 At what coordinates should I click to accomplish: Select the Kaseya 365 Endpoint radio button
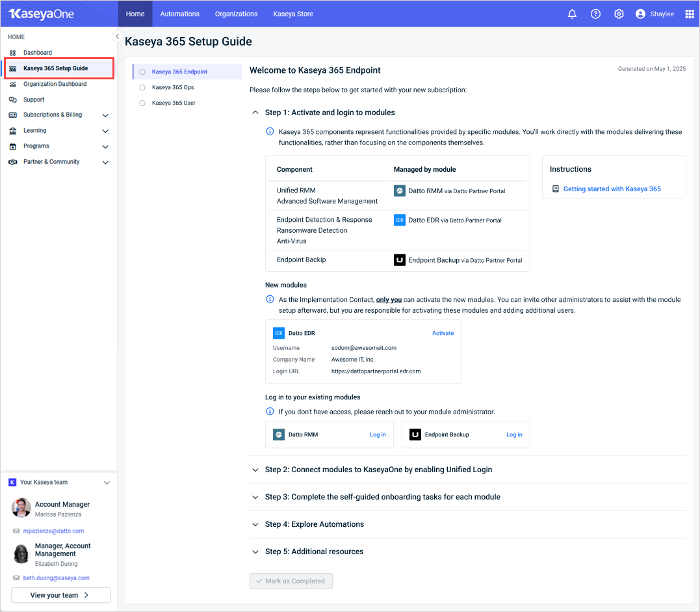click(142, 72)
